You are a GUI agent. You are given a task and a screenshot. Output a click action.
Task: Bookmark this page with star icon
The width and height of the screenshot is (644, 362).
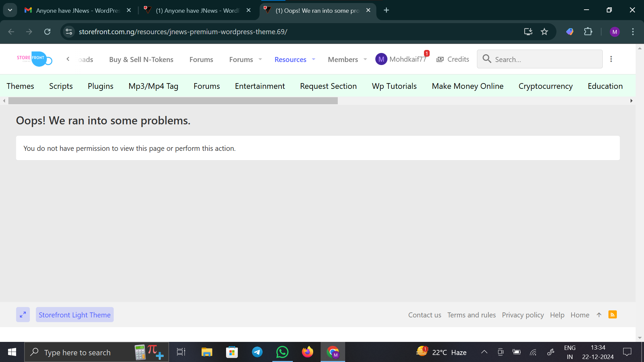pos(544,32)
